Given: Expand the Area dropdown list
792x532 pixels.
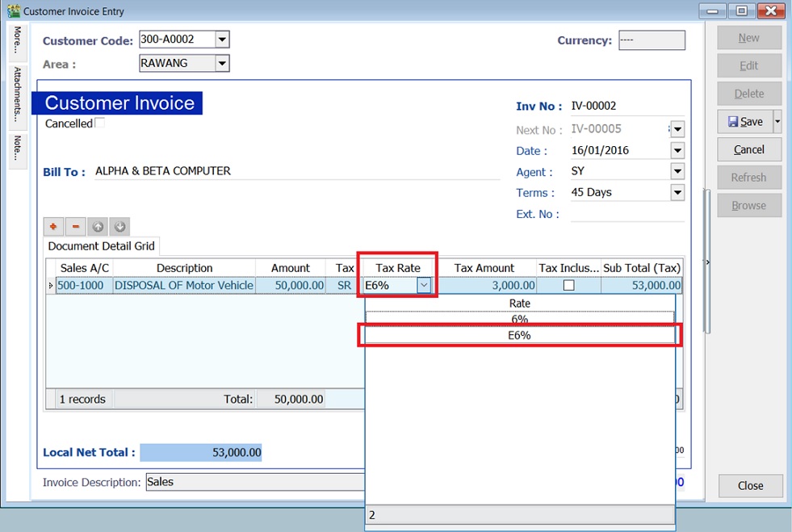Looking at the screenshot, I should (x=223, y=63).
